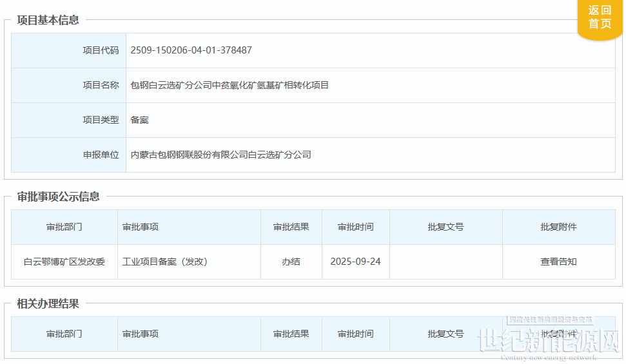The width and height of the screenshot is (626, 364).
Task: Click the 返回首页 button
Action: pyautogui.click(x=599, y=17)
